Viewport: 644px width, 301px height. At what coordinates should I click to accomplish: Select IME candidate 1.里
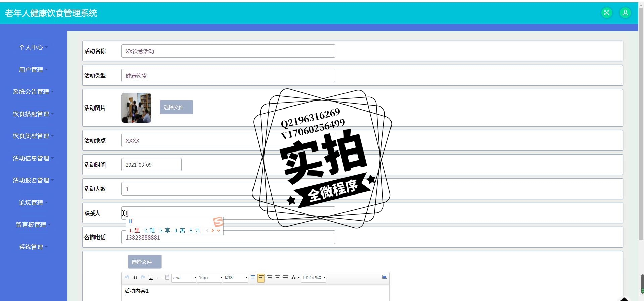134,230
